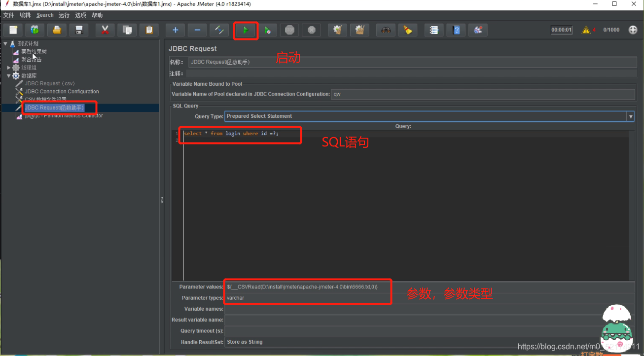Reset search with the brush icon
Screen dimensions: 644x356
click(407, 30)
